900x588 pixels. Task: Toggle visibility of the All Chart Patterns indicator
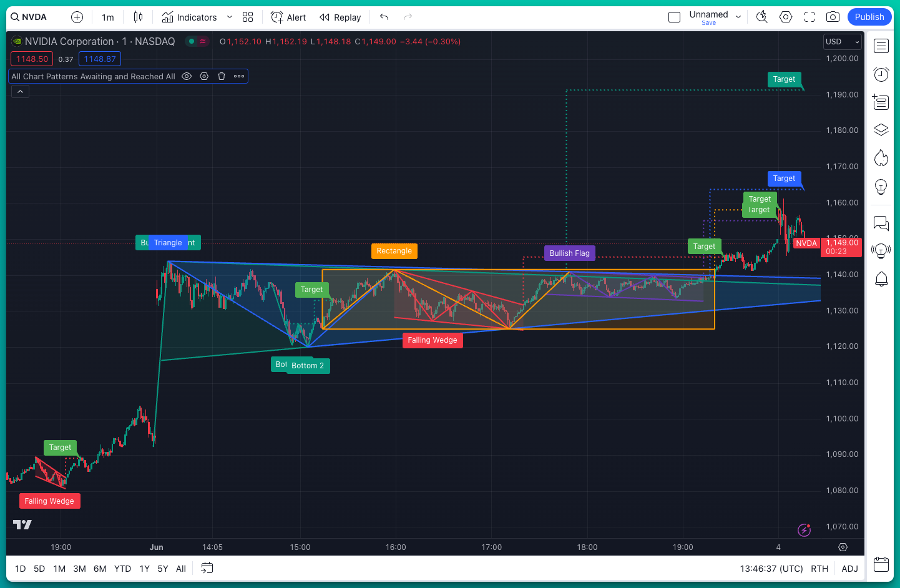point(187,76)
